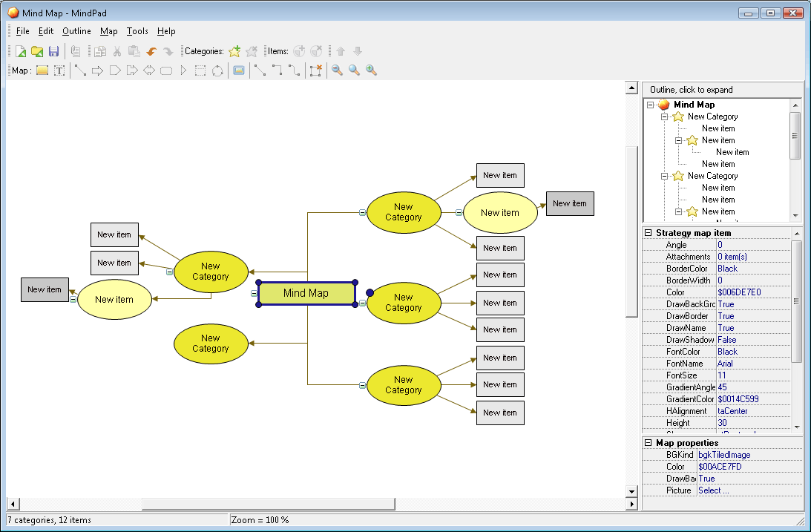Screen dimensions: 811x532
Task: Click the add category star icon
Action: [234, 51]
